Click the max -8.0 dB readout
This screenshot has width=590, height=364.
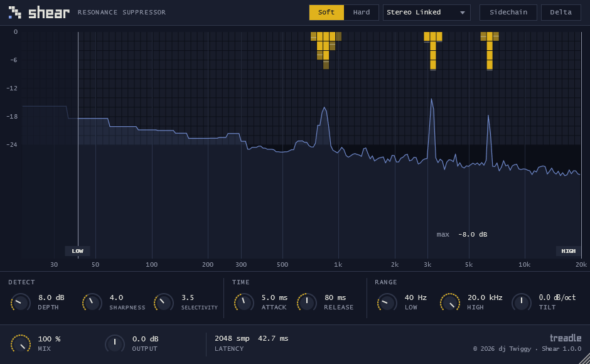click(x=462, y=234)
